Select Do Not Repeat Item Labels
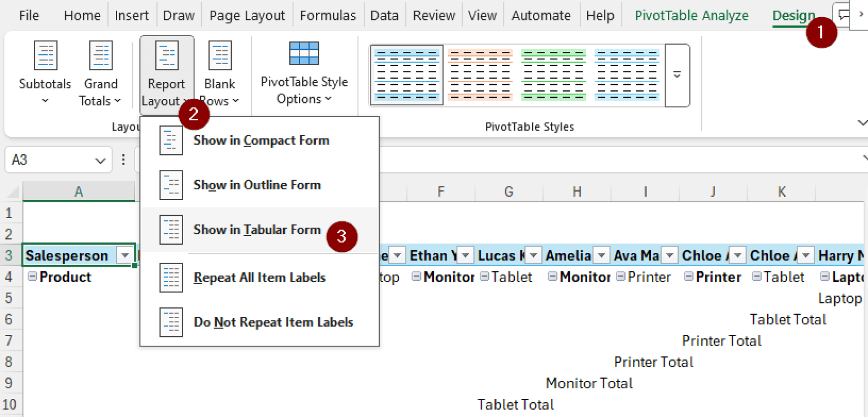The height and width of the screenshot is (417, 868). [x=273, y=323]
